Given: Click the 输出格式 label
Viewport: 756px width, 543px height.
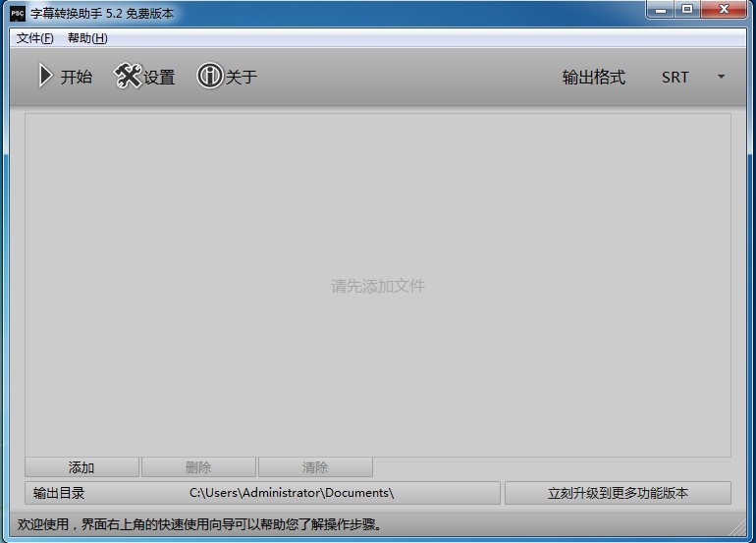Looking at the screenshot, I should 593,78.
